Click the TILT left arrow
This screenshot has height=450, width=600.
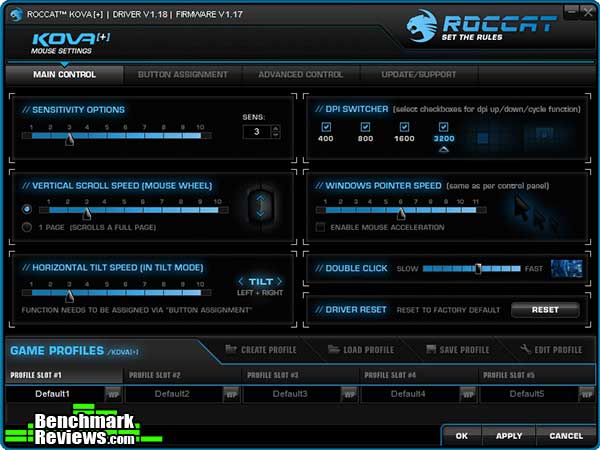point(241,282)
